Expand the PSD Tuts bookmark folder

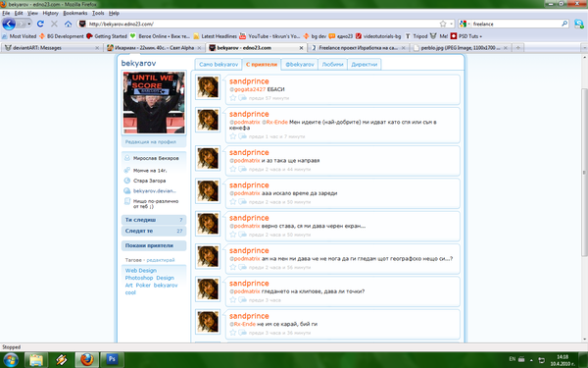coord(466,36)
